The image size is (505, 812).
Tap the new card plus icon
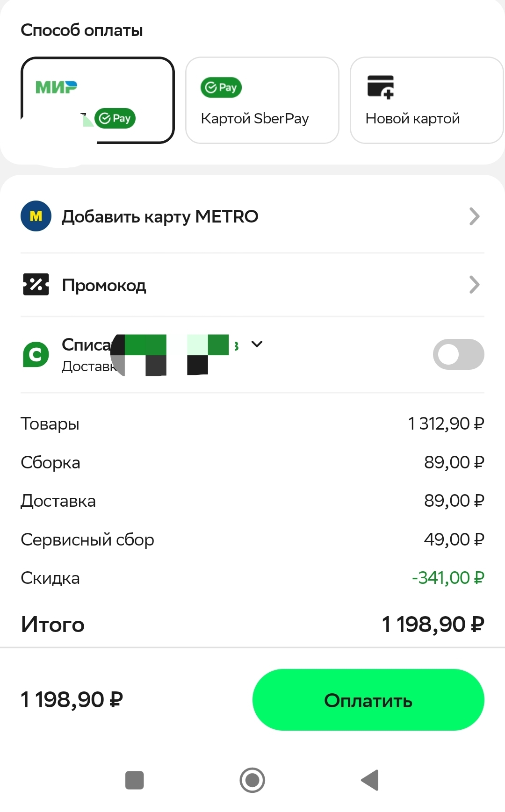tap(381, 87)
